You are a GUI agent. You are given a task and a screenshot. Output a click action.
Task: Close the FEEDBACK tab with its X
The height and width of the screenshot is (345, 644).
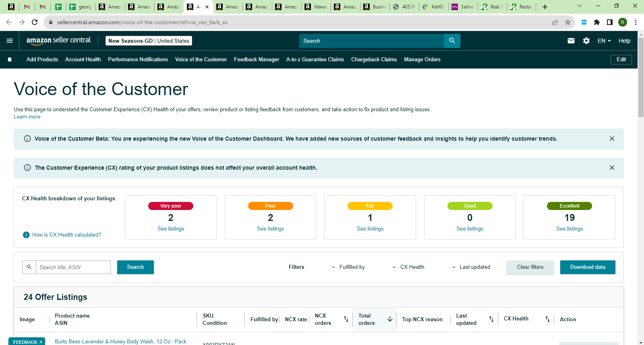click(41, 342)
